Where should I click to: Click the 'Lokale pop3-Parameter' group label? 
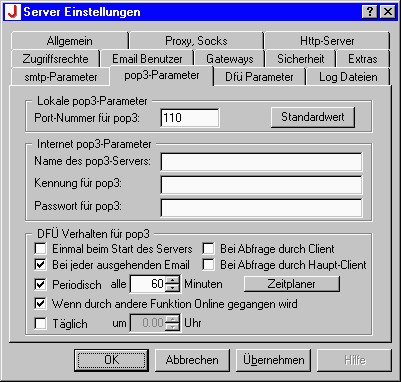(x=92, y=101)
